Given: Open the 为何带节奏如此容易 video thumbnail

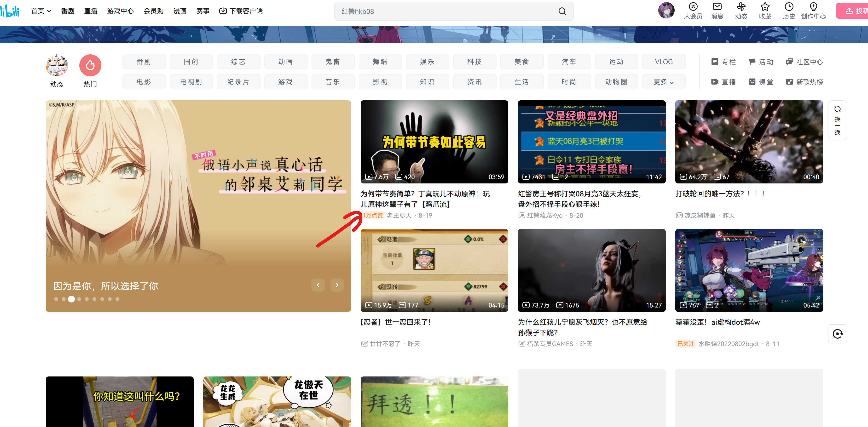Looking at the screenshot, I should tap(434, 142).
